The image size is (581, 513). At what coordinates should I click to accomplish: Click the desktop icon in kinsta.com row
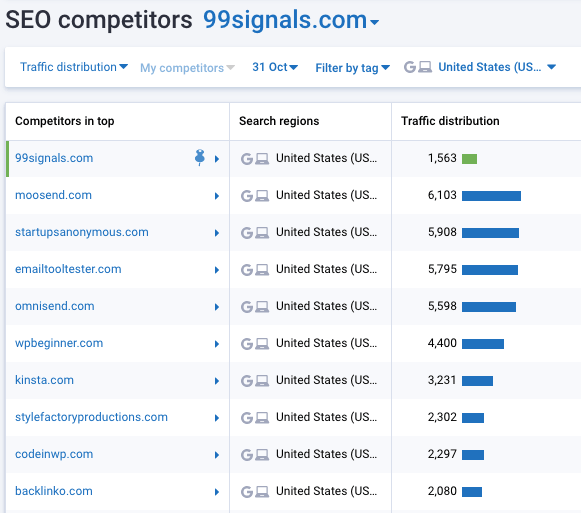click(x=262, y=381)
